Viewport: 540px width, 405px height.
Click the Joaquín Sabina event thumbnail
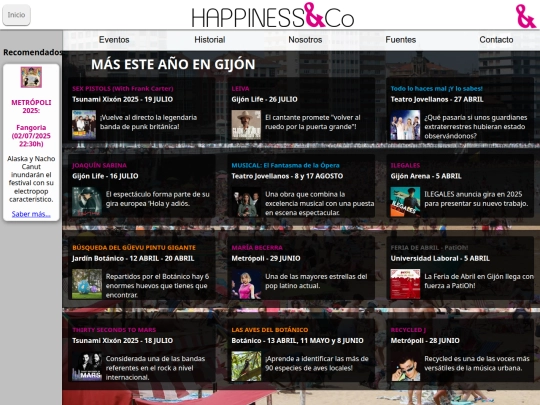pos(87,201)
